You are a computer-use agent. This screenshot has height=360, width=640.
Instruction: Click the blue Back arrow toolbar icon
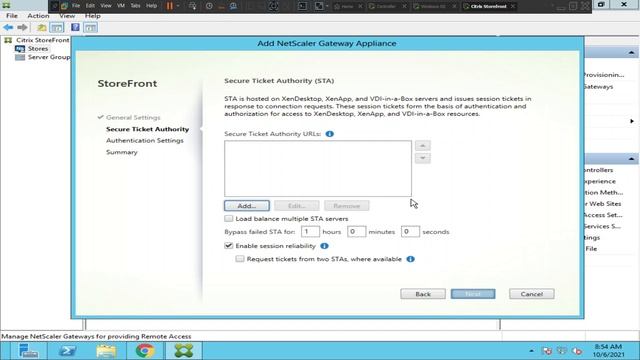[x=8, y=27]
